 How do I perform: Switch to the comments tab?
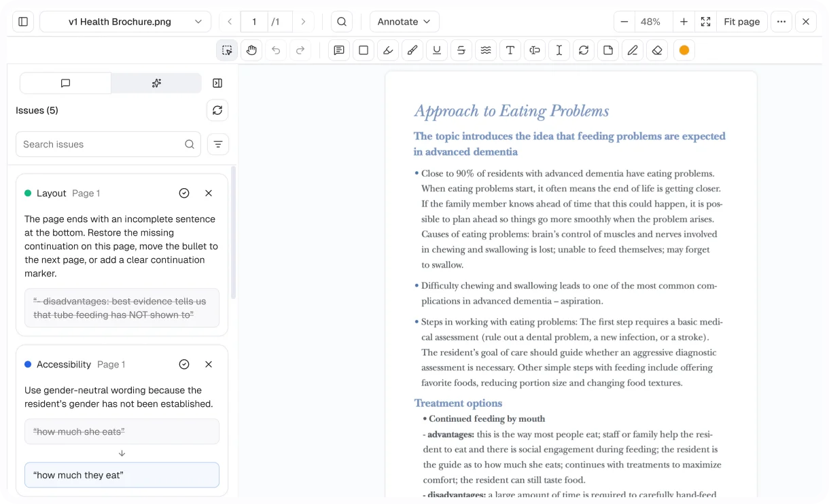click(66, 83)
